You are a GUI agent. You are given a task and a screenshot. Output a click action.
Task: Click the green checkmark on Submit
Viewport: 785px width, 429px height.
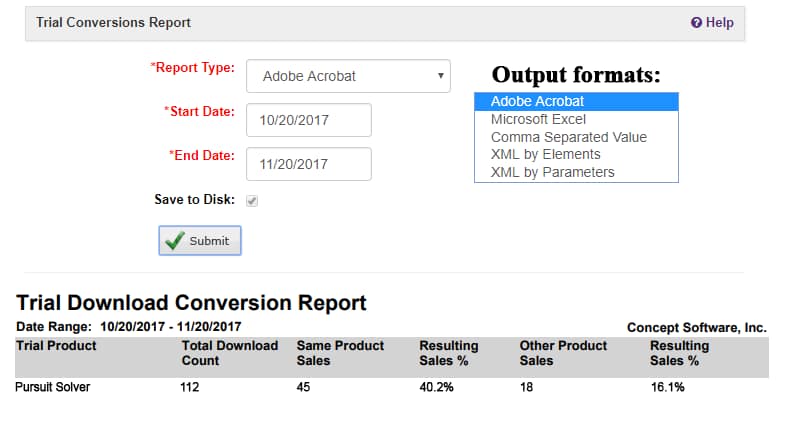point(175,240)
